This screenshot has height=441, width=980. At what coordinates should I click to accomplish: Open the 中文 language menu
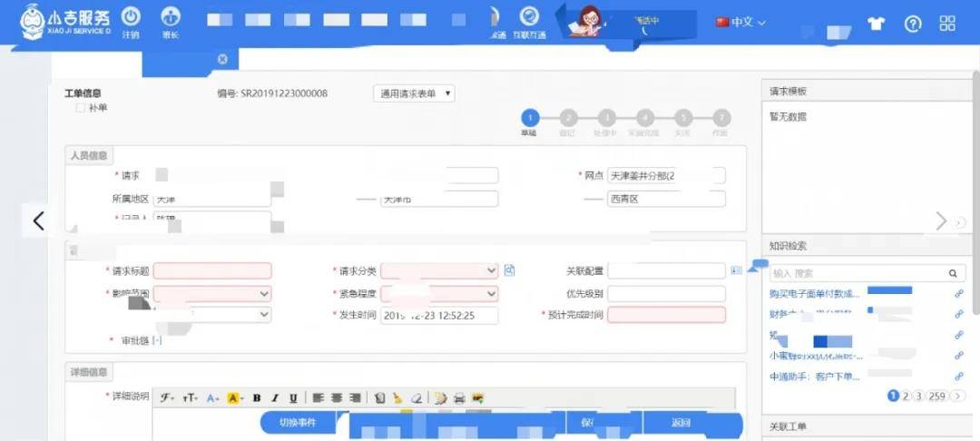[741, 22]
